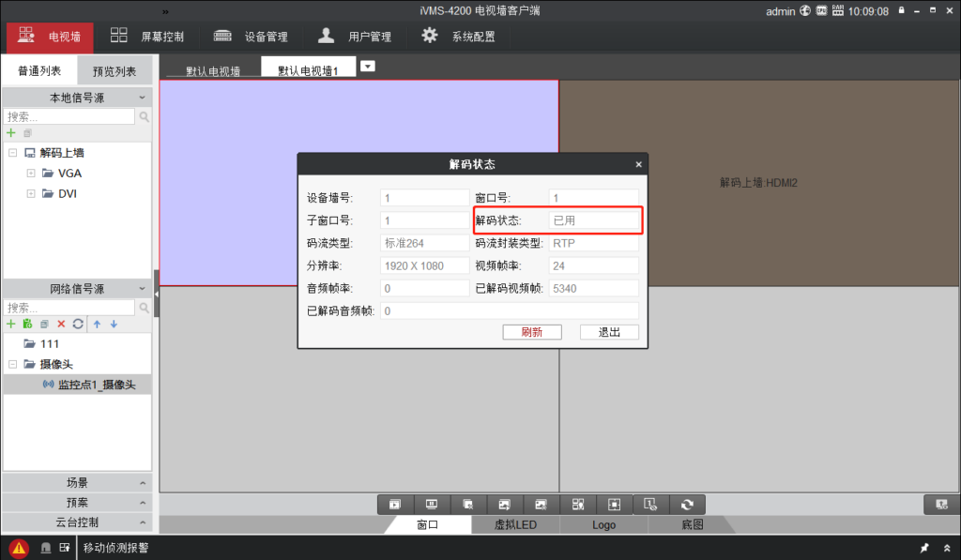Click 退出 button in 解码状态 dialog
Viewport: 961px width, 560px height.
(x=609, y=332)
